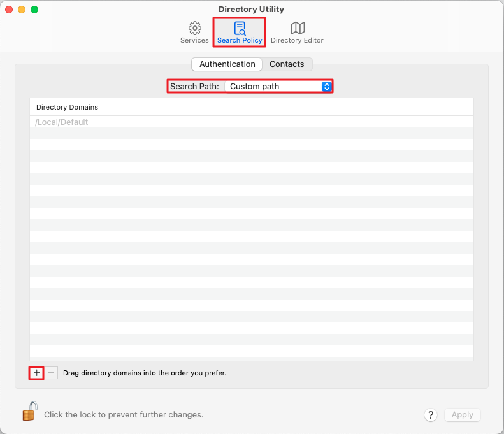Open the Search Path Custom path dropdown
504x434 pixels.
pyautogui.click(x=278, y=87)
